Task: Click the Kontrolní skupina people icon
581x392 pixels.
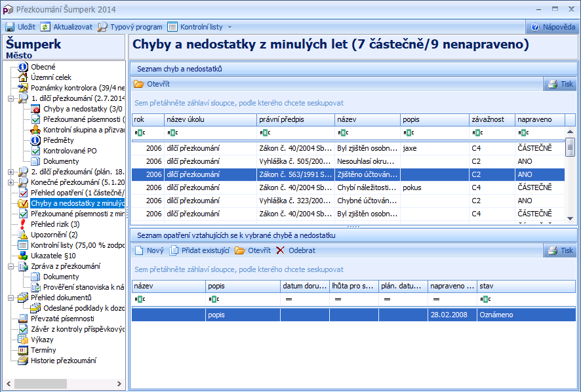Action: click(35, 130)
